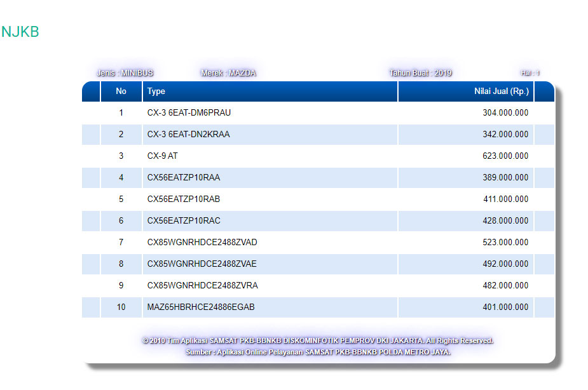The image size is (588, 390).
Task: Click the 'Tahun Buat : 2019' label
Action: (420, 73)
